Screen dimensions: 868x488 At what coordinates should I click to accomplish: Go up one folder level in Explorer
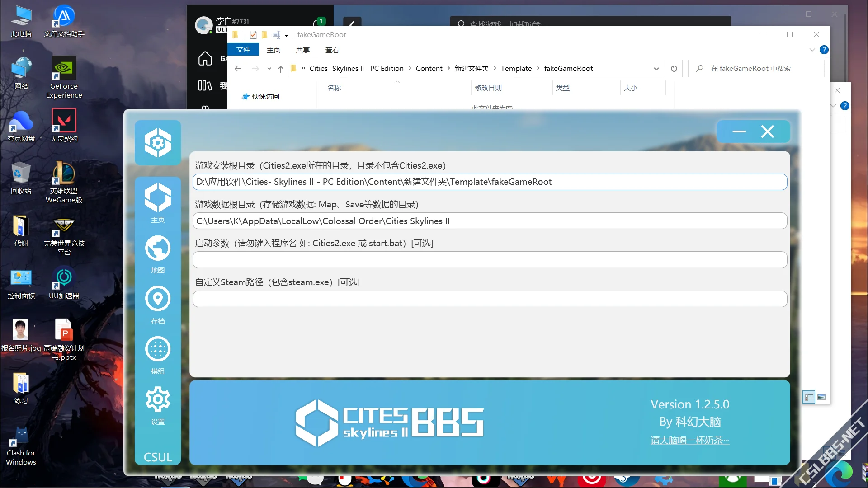coord(281,69)
